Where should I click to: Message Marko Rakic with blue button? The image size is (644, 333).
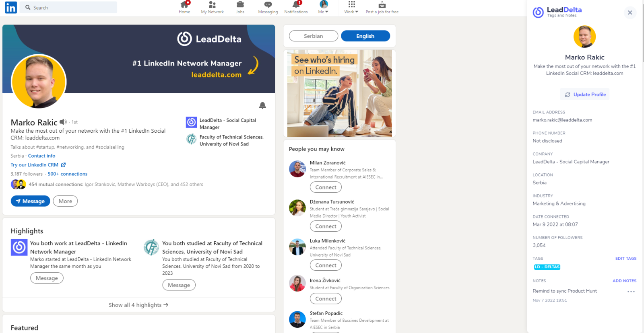pos(31,201)
